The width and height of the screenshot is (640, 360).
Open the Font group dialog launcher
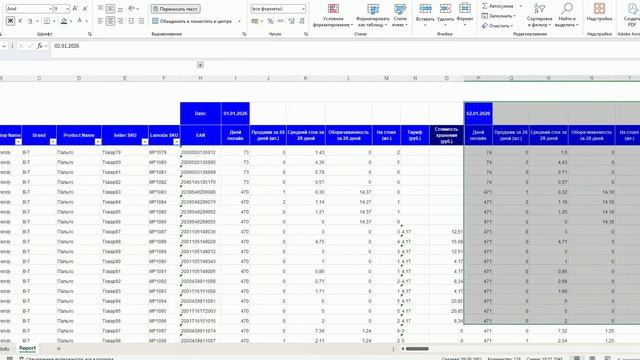tap(90, 34)
